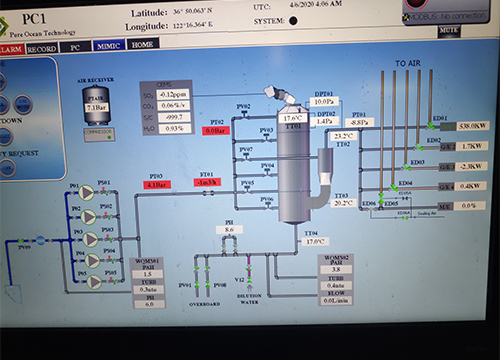
Task: Click the PV09 seawater inlet valve
Action: pyautogui.click(x=21, y=241)
